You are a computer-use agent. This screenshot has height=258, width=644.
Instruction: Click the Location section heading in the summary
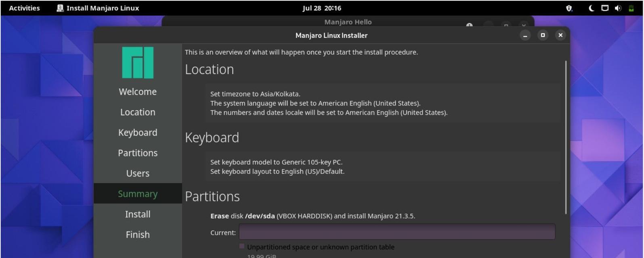[x=209, y=69]
